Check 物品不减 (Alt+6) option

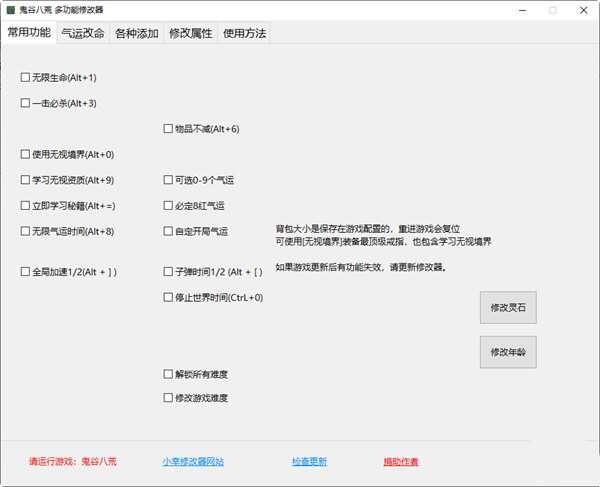pyautogui.click(x=168, y=128)
